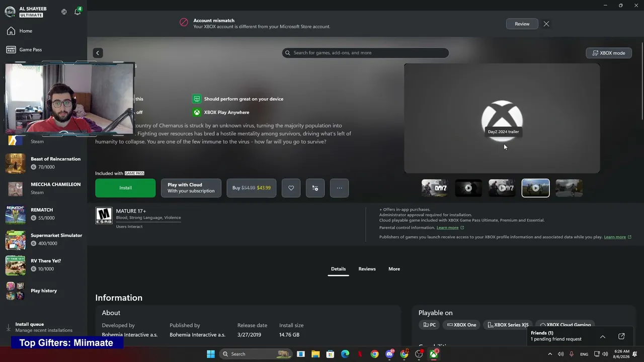The image size is (644, 362).
Task: Review the account mismatch
Action: point(522,24)
